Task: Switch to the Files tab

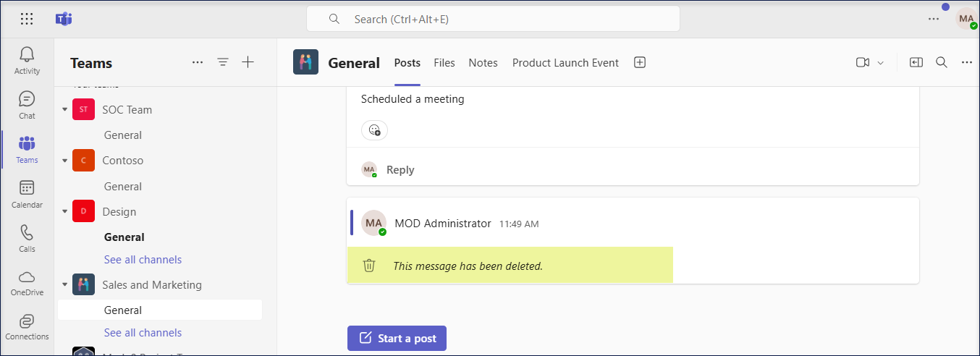Action: point(444,63)
